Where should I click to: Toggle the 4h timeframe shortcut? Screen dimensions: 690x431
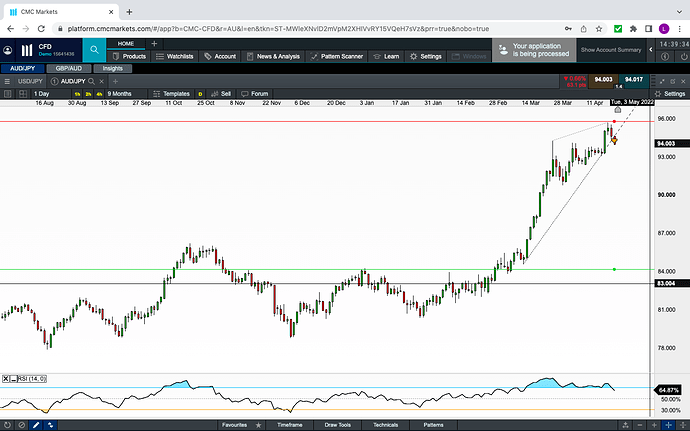[99, 93]
